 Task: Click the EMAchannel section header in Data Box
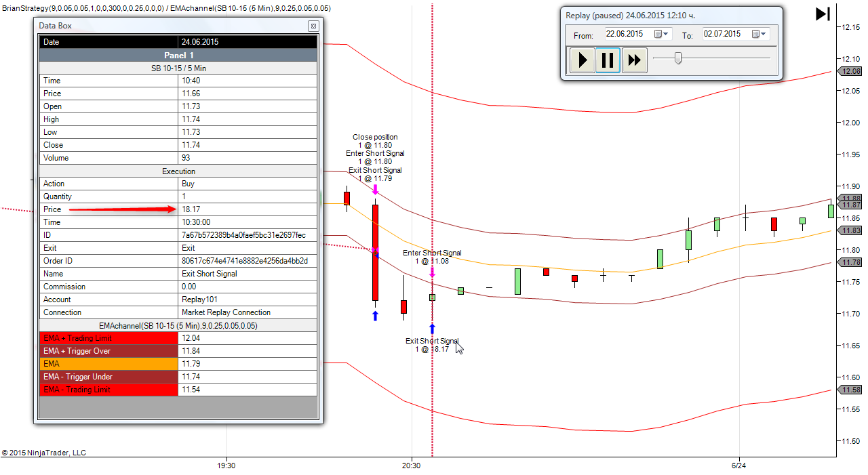coord(178,325)
